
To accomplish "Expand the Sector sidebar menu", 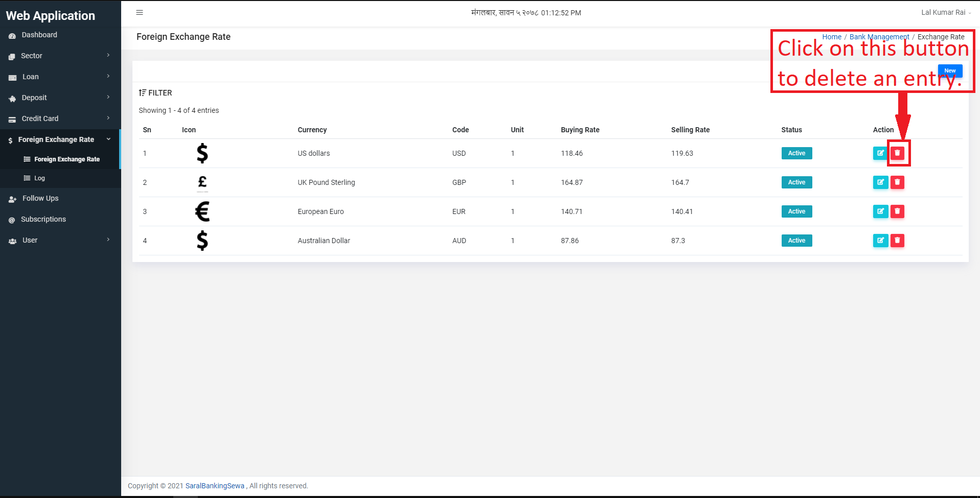I will 60,56.
